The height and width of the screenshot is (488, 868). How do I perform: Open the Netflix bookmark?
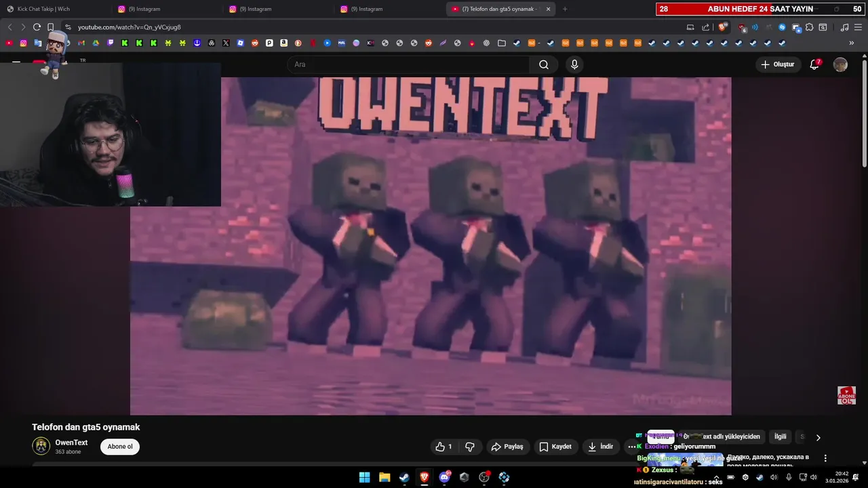pos(313,43)
